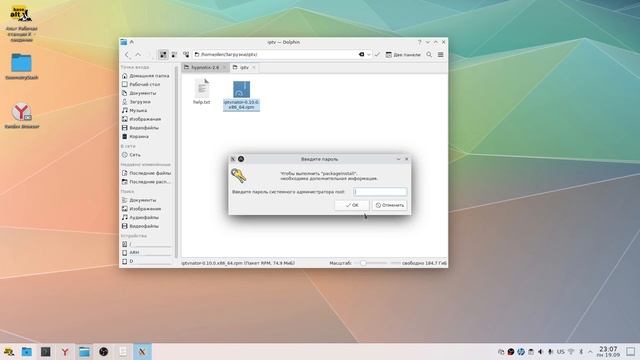Switch the US keyboard layout indicator

561,352
